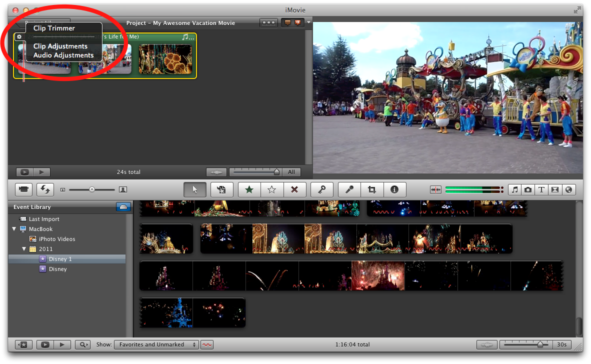The width and height of the screenshot is (591, 364).
Task: Collapse the 2011 folder in Event Library
Action: 24,249
